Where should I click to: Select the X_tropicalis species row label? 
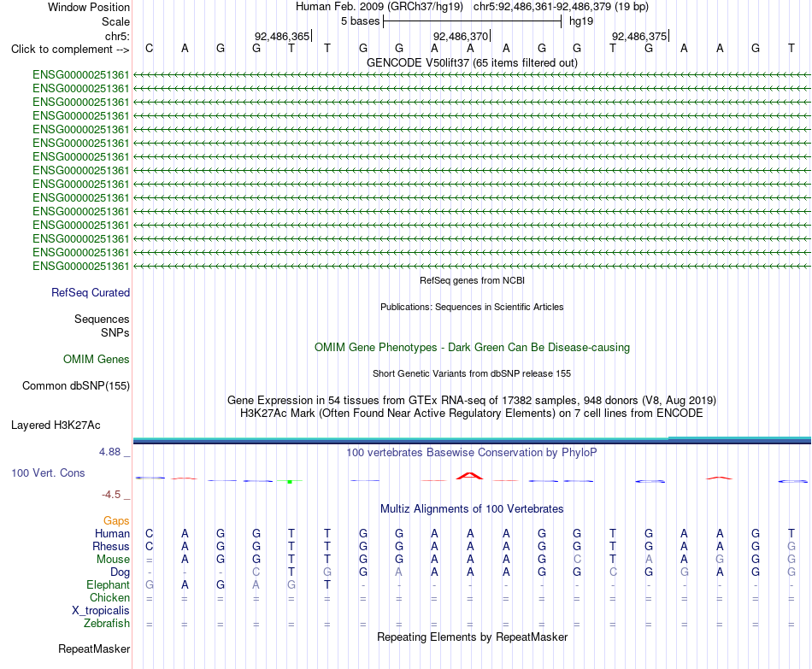click(x=101, y=611)
